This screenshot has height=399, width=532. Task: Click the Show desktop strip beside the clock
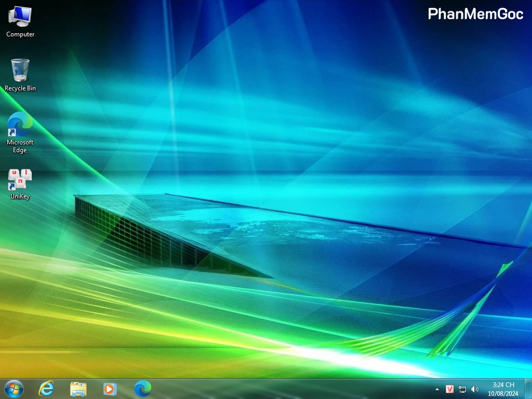pyautogui.click(x=528, y=389)
